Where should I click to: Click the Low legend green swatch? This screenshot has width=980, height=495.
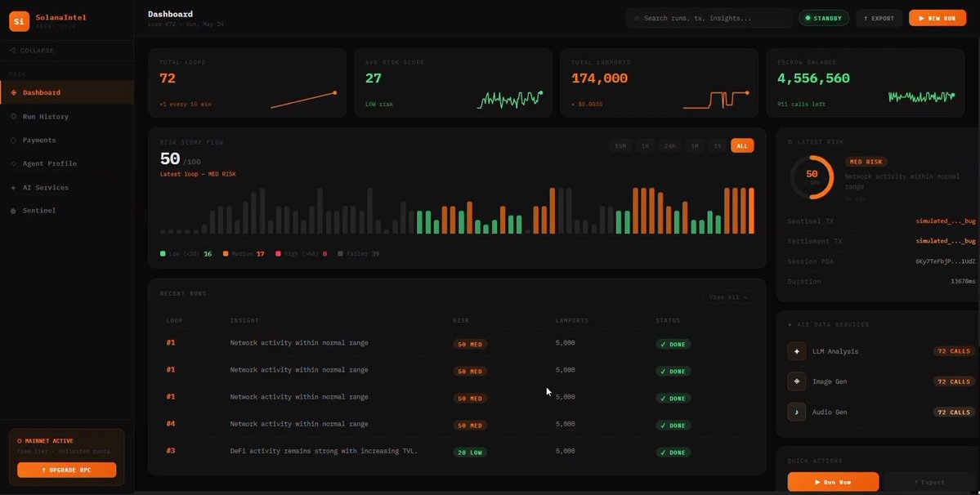[x=163, y=254]
